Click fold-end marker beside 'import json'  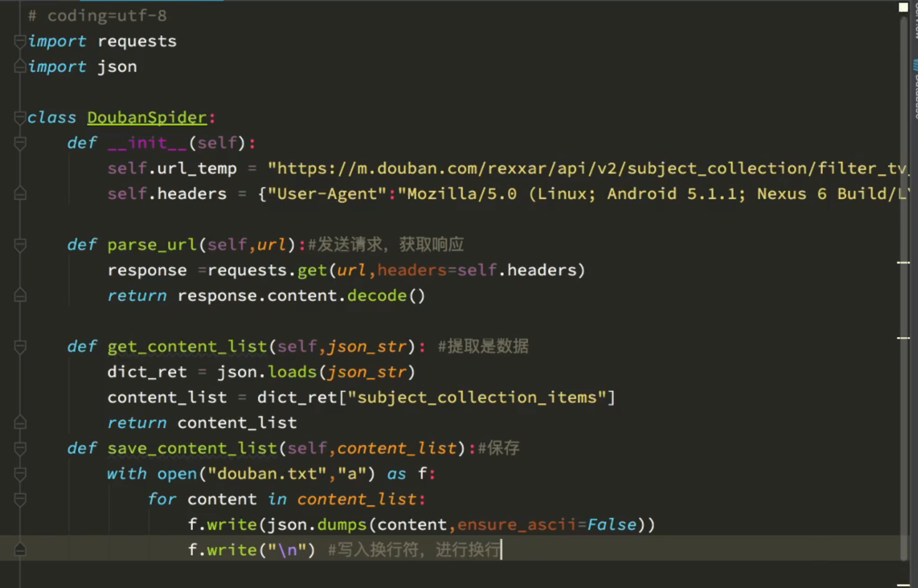(20, 67)
